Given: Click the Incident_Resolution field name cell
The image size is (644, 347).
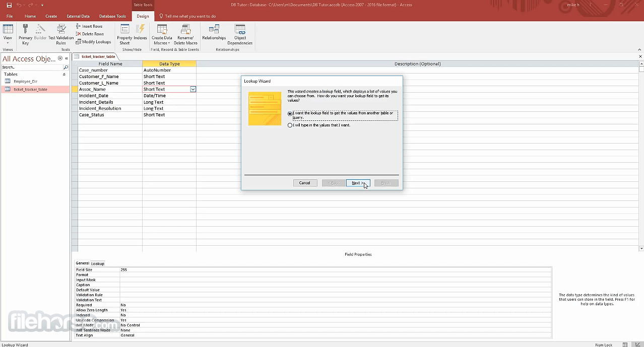Looking at the screenshot, I should tap(110, 108).
